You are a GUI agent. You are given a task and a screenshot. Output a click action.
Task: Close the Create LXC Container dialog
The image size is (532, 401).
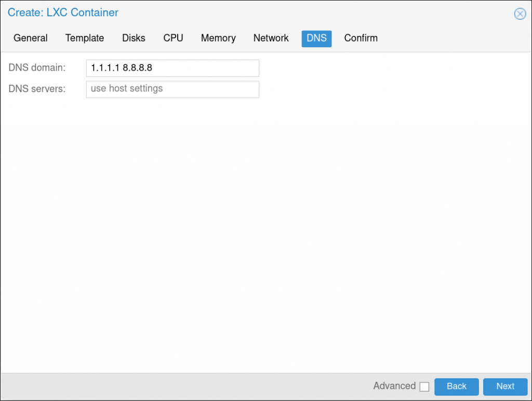click(x=520, y=14)
